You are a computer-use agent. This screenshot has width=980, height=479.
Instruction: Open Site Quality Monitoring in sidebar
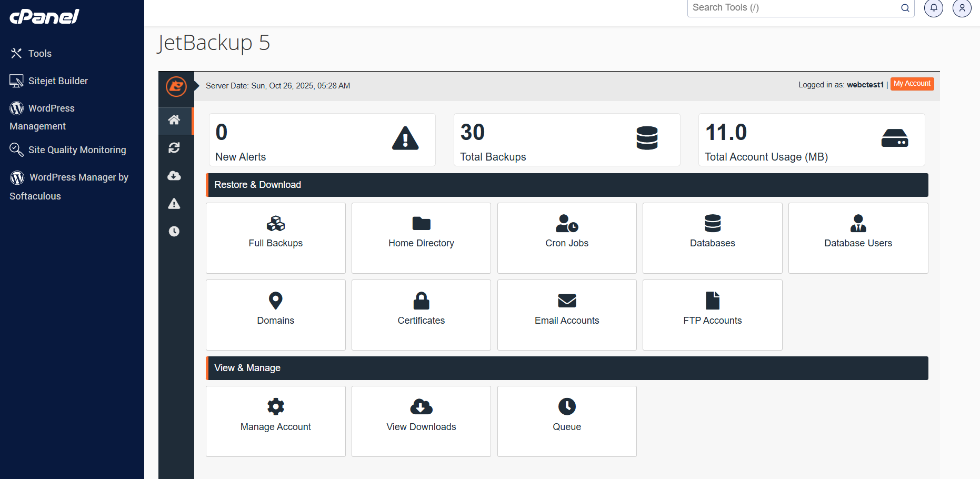(x=68, y=150)
